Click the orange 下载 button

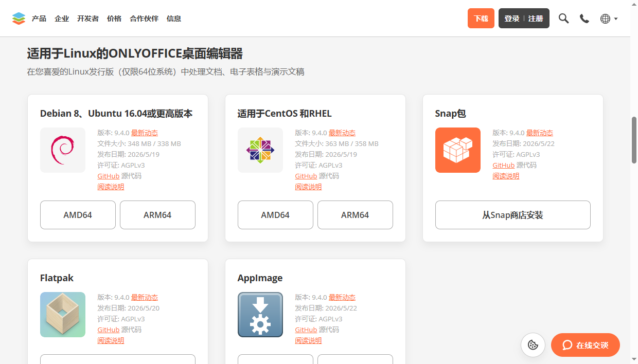tap(481, 19)
